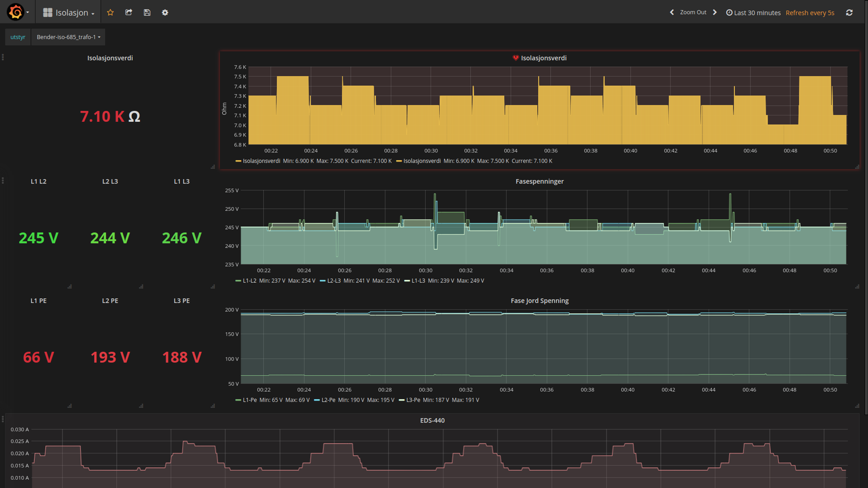Open the L1 PE panel title
The image size is (868, 488).
39,301
